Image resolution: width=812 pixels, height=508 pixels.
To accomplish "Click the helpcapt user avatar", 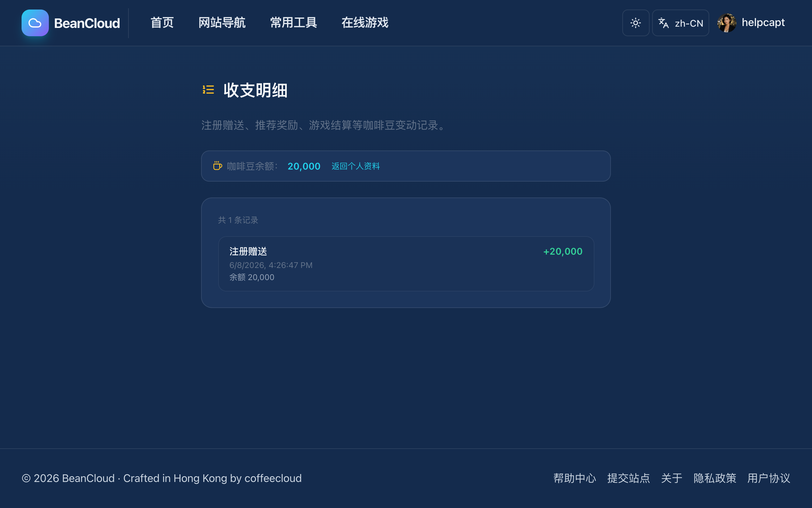I will (x=727, y=23).
